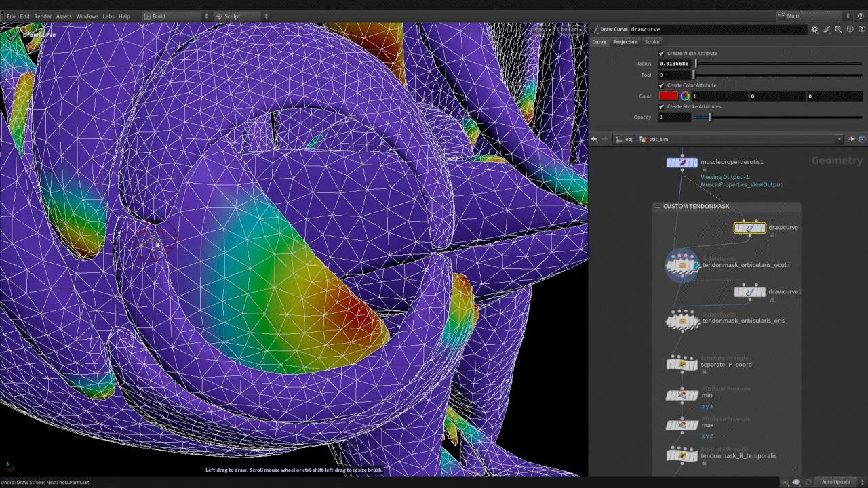Viewport: 868px width, 488px height.
Task: Uncheck Create Width Attribute checkbox
Action: pos(662,54)
